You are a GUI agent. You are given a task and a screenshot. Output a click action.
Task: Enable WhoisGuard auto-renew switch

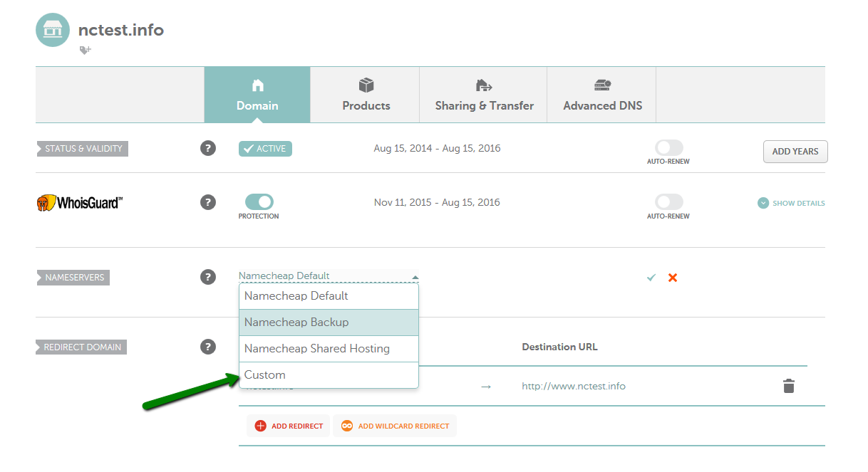[668, 201]
